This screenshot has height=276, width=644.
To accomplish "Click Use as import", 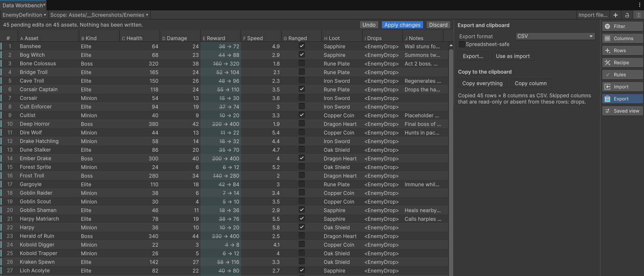I will point(513,56).
